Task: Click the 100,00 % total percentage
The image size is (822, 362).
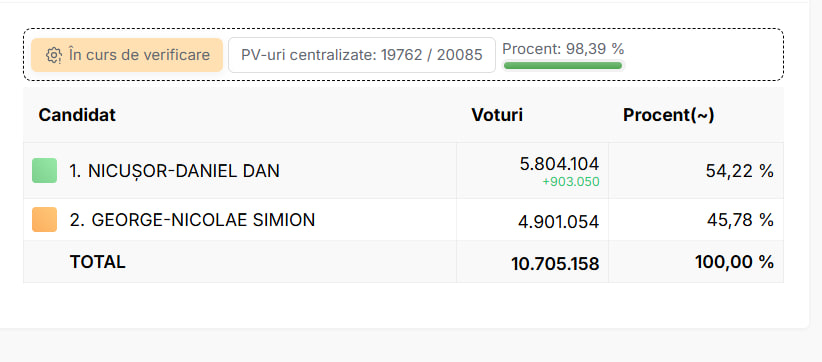Action: [x=734, y=262]
